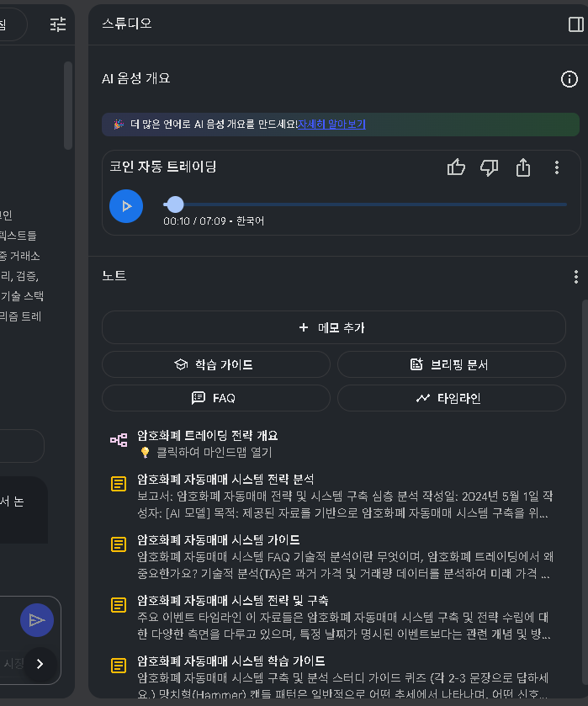Screen dimensions: 588x706
Task: Click note icon beside 시스템 학습 가이드
Action: pos(119,666)
